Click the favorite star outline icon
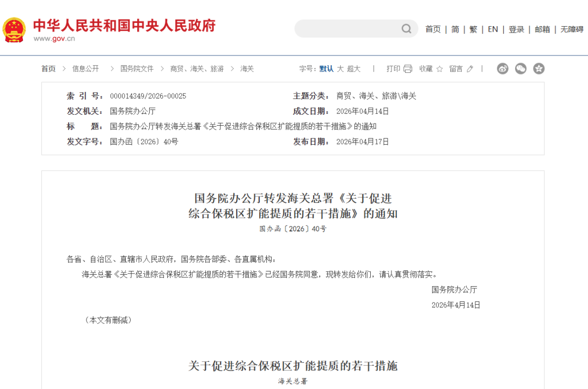 pos(439,69)
